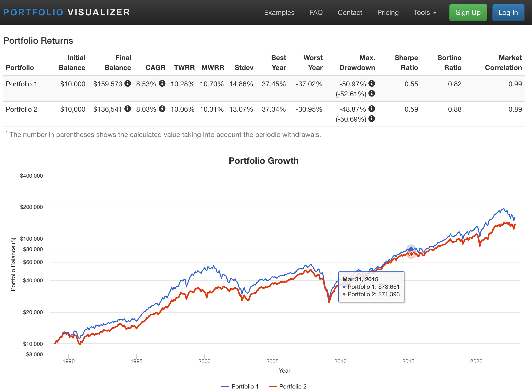Click info icon beside (-52.61%) drawdown value
The image size is (532, 392).
(372, 94)
